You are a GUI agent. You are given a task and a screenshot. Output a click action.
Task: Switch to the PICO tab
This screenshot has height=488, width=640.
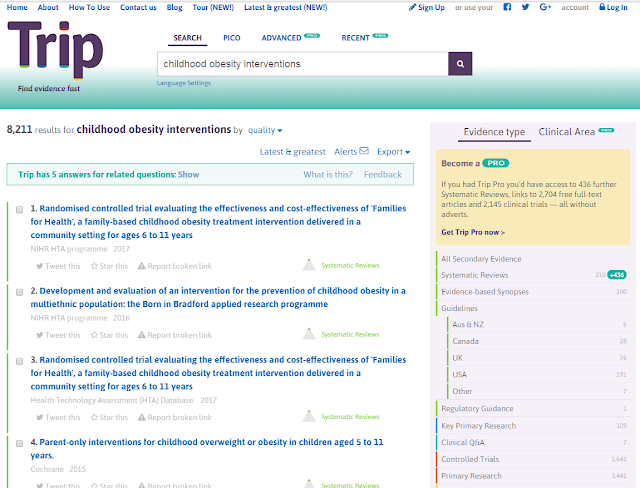[x=231, y=38]
